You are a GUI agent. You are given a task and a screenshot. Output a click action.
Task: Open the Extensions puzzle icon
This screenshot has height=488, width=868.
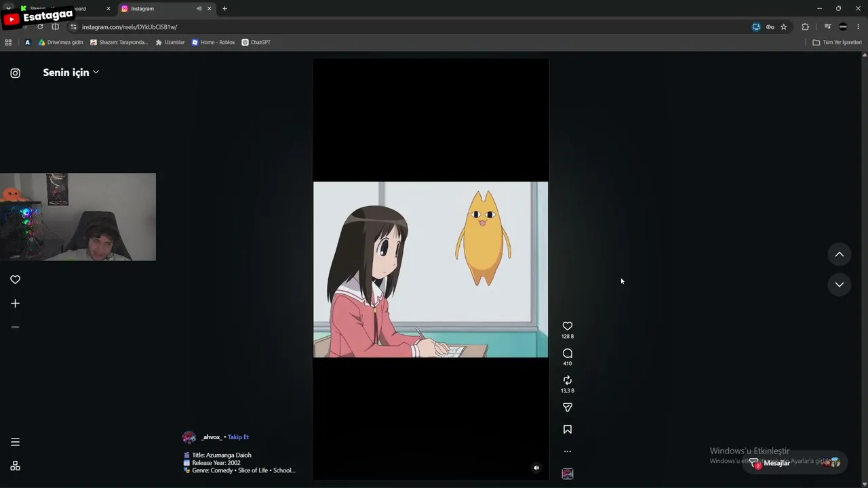(805, 27)
